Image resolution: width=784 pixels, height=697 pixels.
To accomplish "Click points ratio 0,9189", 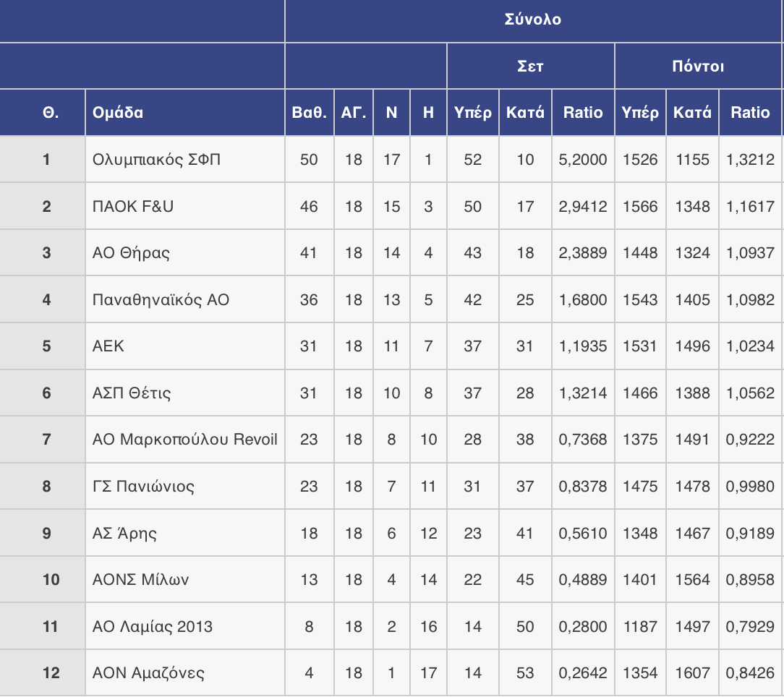I will click(750, 533).
